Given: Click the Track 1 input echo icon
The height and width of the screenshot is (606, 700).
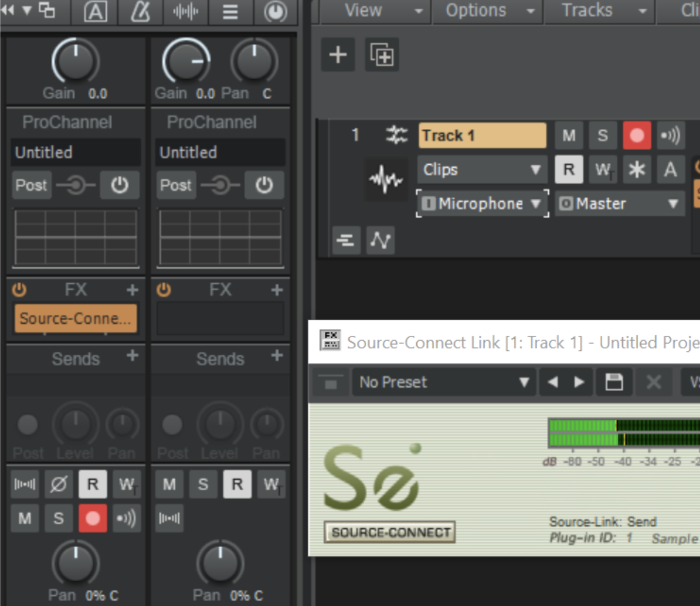Looking at the screenshot, I should point(671,135).
